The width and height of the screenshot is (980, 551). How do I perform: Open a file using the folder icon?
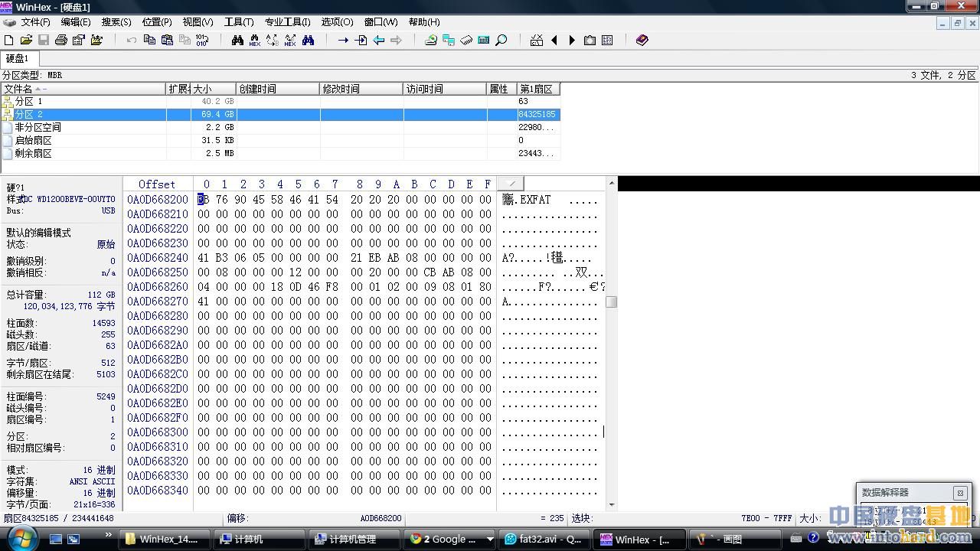[x=26, y=40]
